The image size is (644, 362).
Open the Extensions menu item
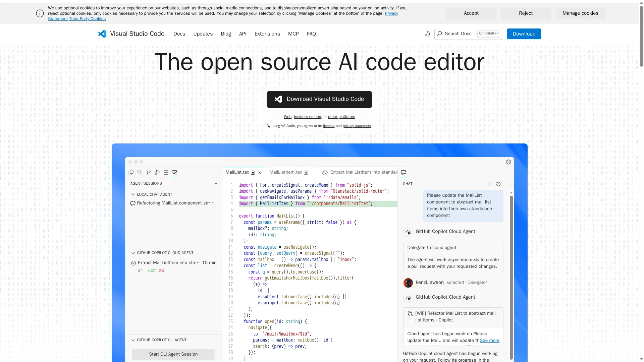click(x=267, y=34)
